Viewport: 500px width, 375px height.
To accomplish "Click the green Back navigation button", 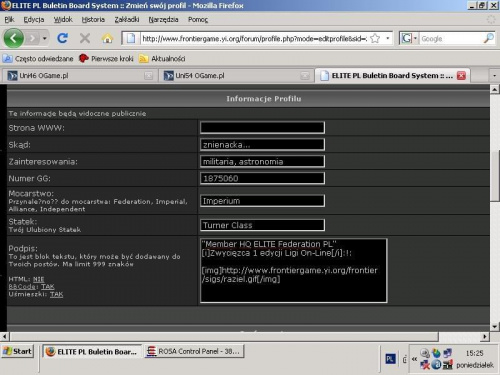I will pos(14,38).
